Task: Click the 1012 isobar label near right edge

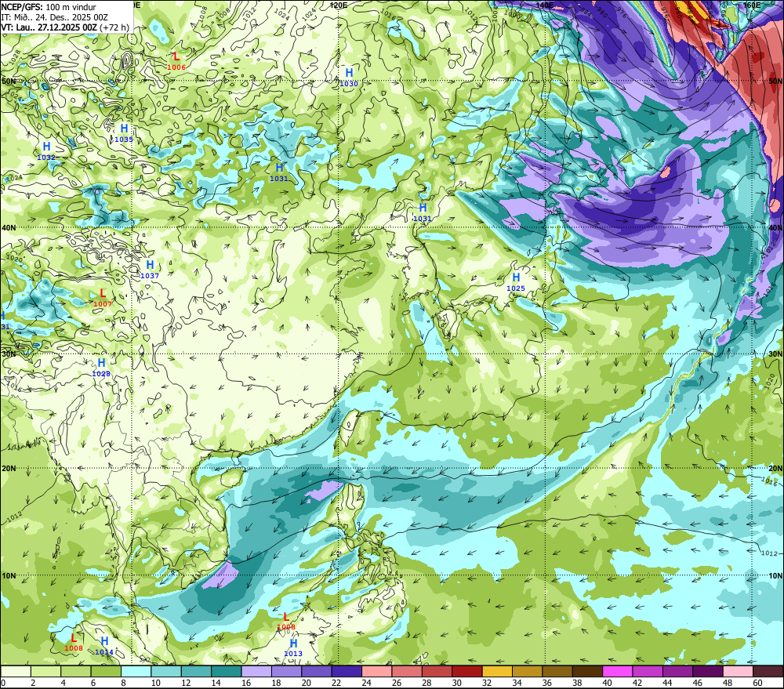Action: 769,553
